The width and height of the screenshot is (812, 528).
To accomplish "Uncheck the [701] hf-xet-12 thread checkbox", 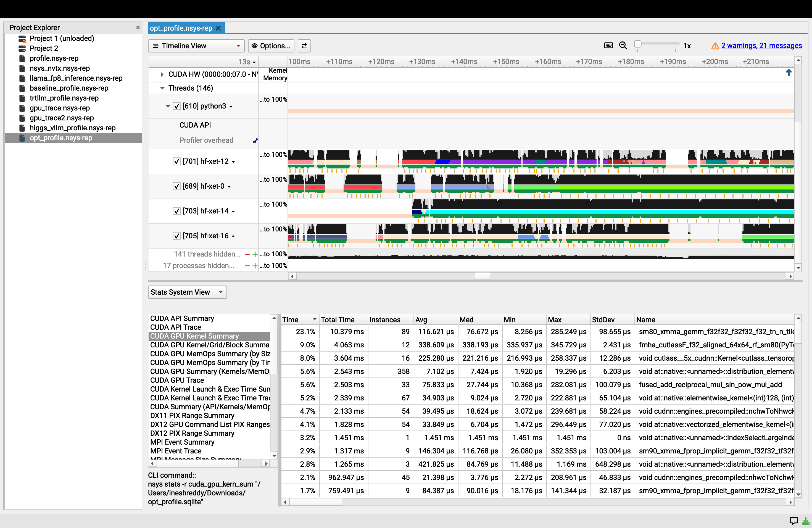I will pyautogui.click(x=176, y=161).
